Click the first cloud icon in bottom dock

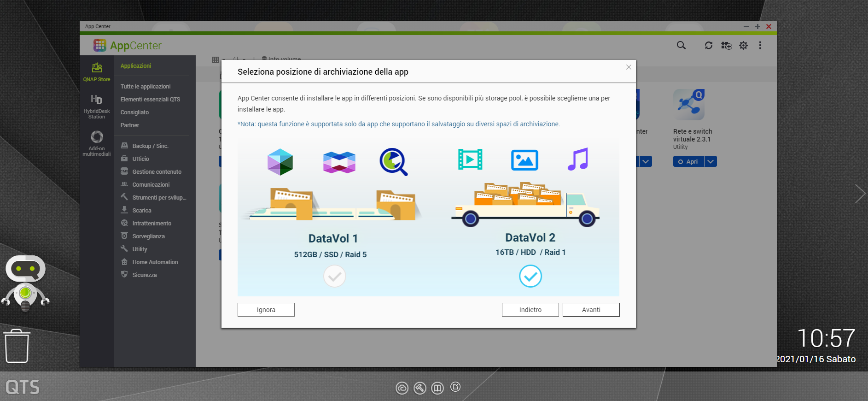point(402,388)
